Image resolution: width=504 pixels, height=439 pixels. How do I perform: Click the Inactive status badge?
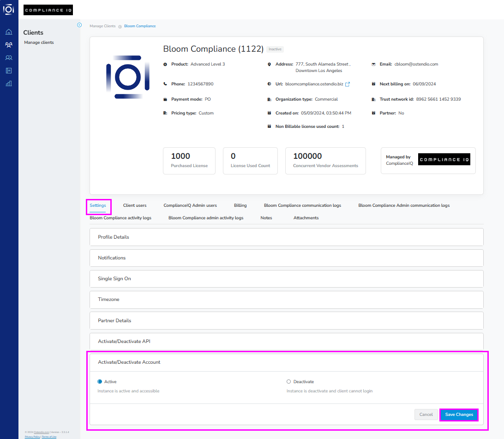click(x=275, y=49)
